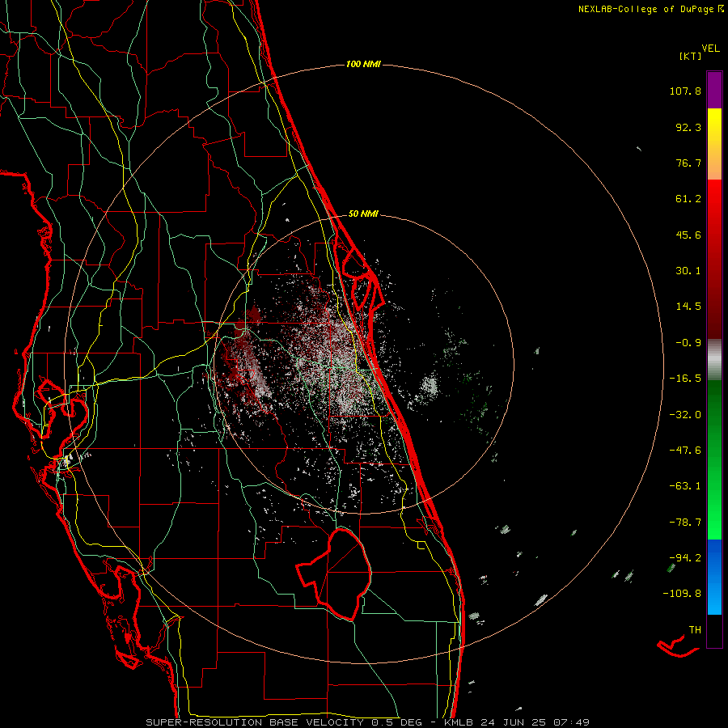Click the 76.7 legend value
The image size is (728, 728).
pos(688,163)
